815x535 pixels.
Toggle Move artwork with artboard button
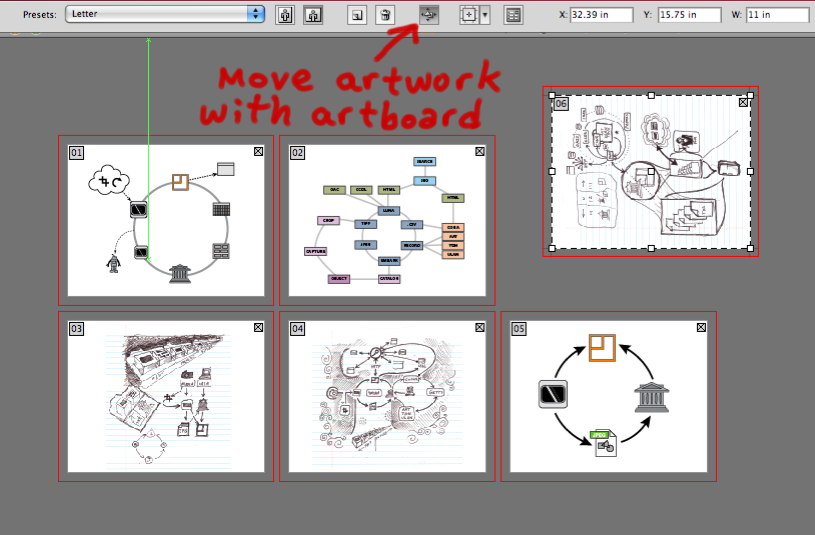click(x=428, y=15)
